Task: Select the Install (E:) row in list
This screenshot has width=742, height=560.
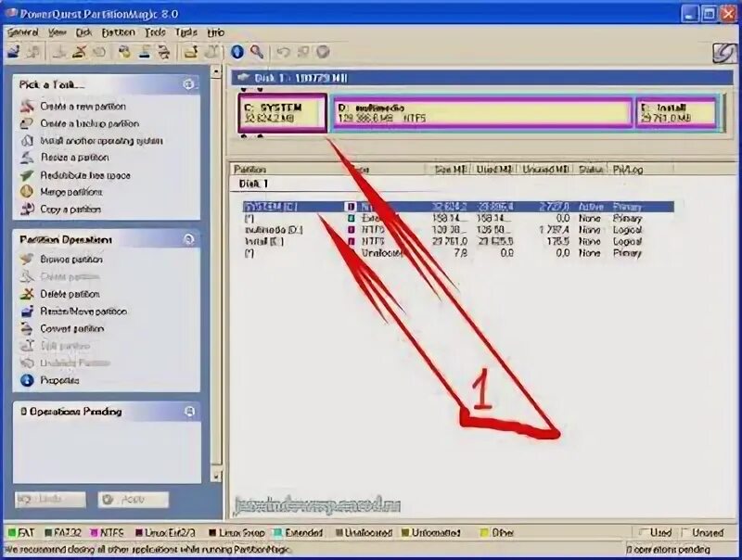Action: [458, 241]
